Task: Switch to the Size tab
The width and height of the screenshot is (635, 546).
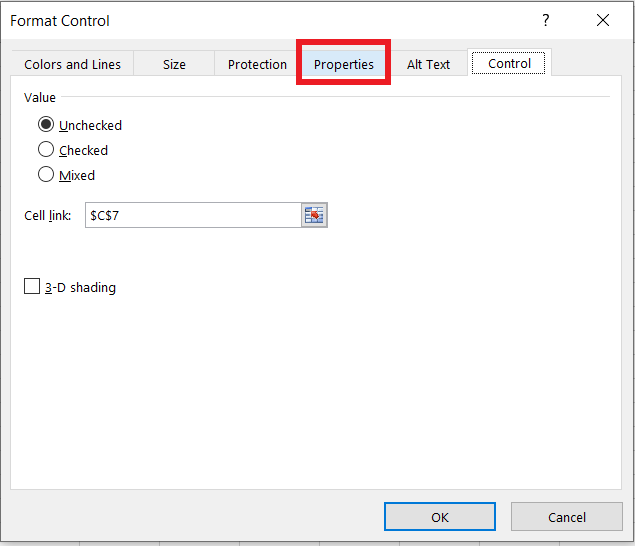Action: coord(174,64)
